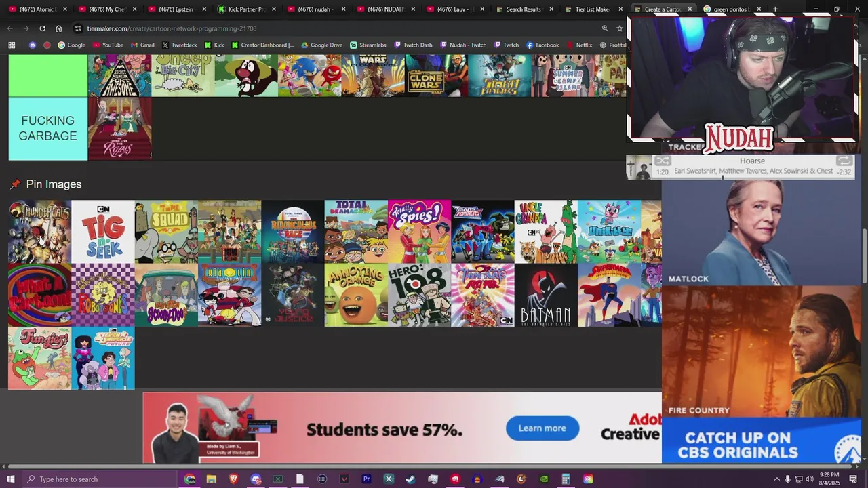This screenshot has height=488, width=868.
Task: Toggle repeat in the music overlay
Action: (x=844, y=161)
